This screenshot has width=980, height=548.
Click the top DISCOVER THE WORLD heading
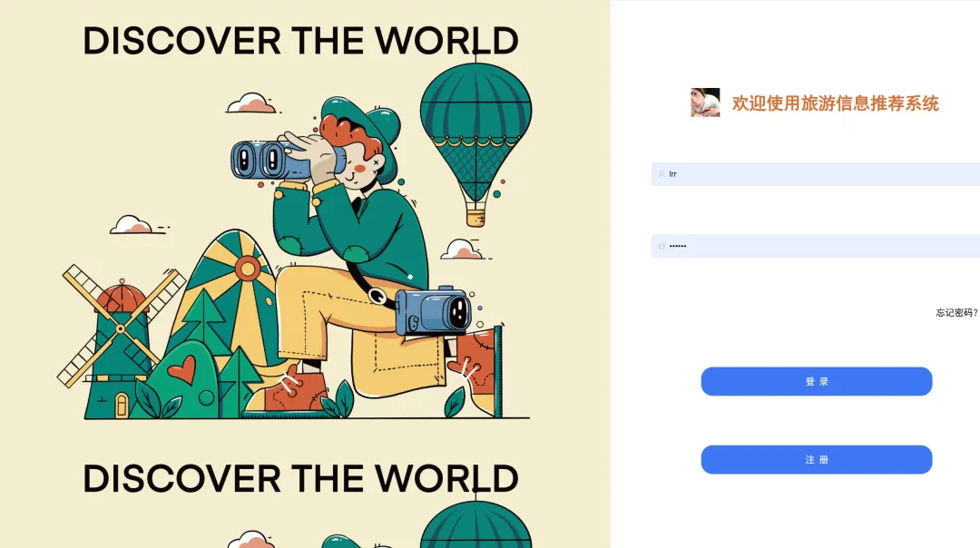300,41
